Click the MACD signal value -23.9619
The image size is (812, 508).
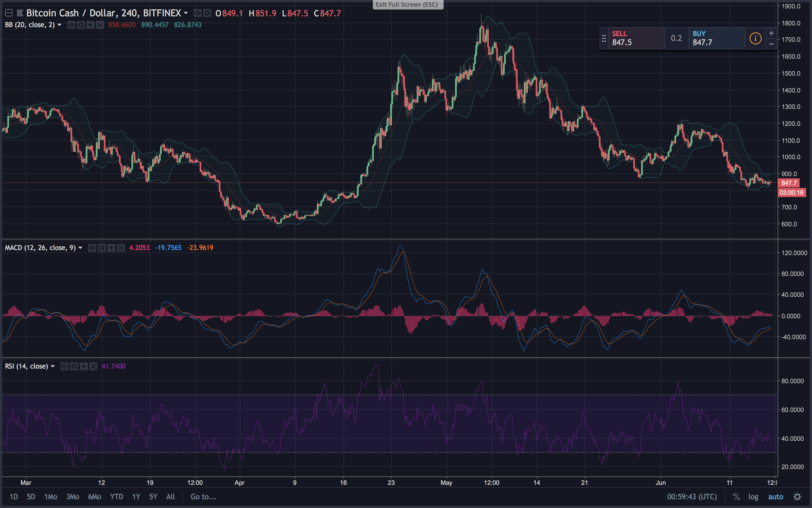(x=200, y=248)
